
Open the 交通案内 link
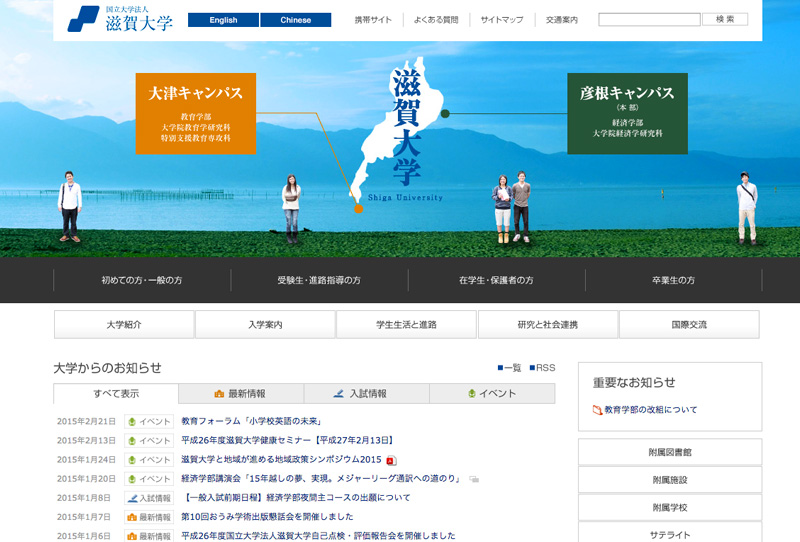click(x=562, y=20)
